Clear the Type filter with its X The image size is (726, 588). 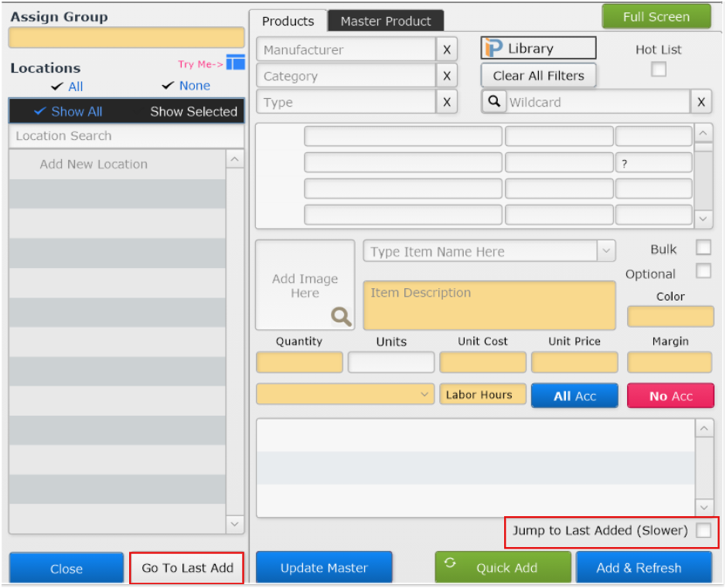tap(446, 102)
